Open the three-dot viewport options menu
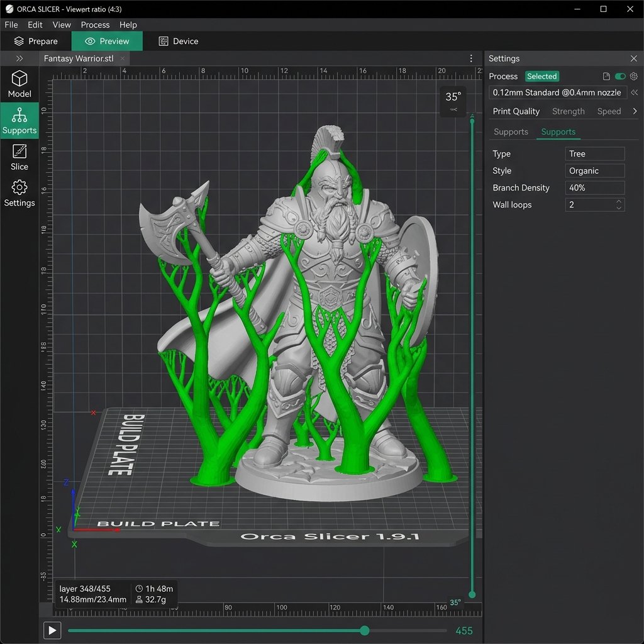This screenshot has width=644, height=644. click(x=470, y=58)
